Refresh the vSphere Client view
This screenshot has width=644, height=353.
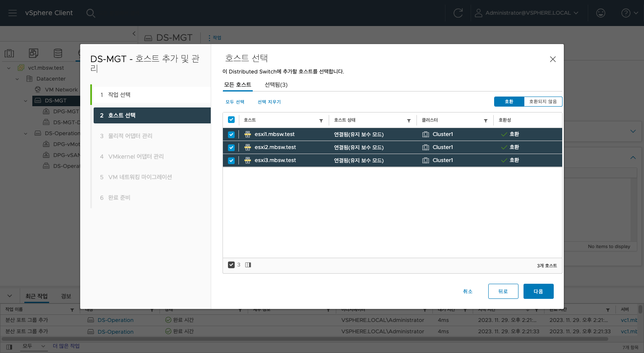click(458, 13)
